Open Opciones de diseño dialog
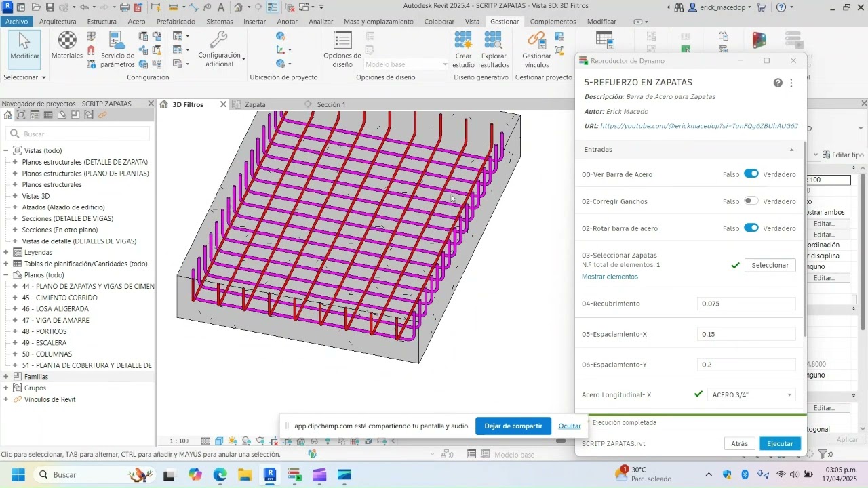The height and width of the screenshot is (488, 868). 342,49
